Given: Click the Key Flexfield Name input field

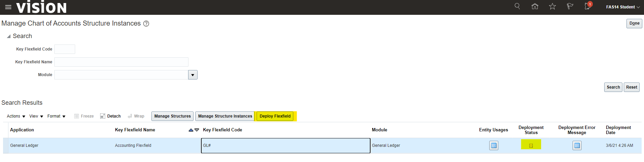Looking at the screenshot, I should (121, 62).
